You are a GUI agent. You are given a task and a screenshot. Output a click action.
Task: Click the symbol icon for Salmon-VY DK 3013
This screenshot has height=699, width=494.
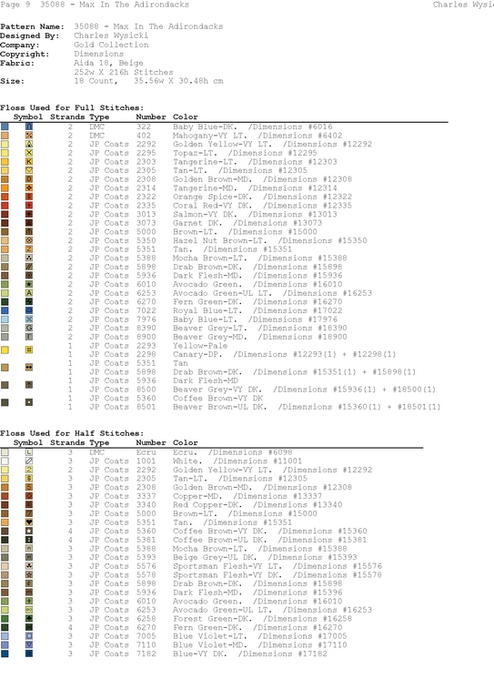point(29,214)
